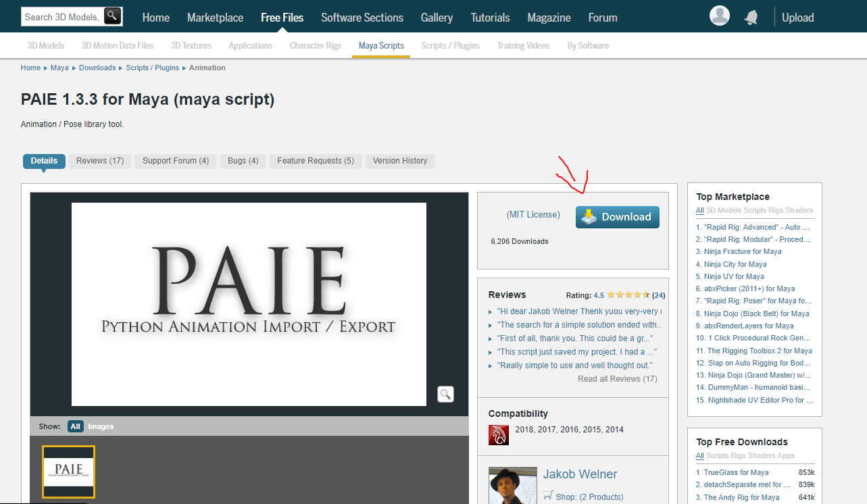Open the Version History tab

(400, 161)
